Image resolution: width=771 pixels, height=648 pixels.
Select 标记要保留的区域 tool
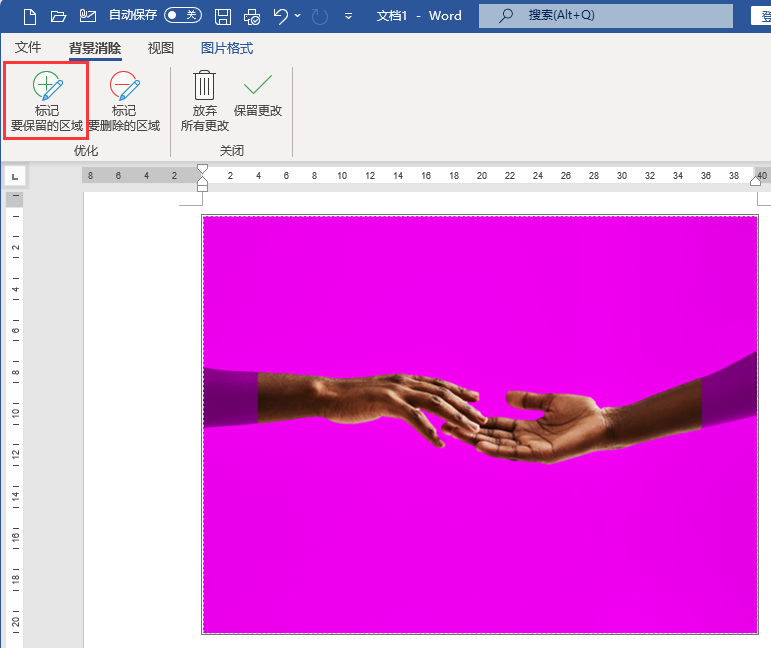[46, 101]
